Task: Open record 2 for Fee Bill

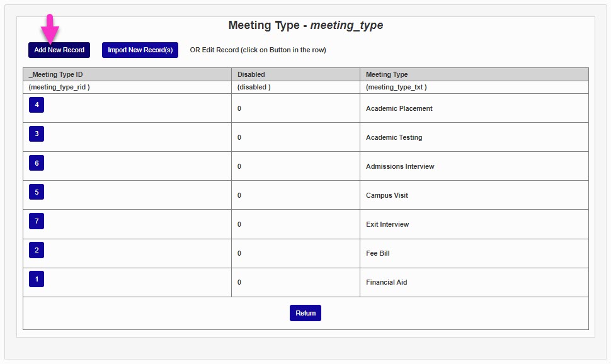Action: point(36,249)
